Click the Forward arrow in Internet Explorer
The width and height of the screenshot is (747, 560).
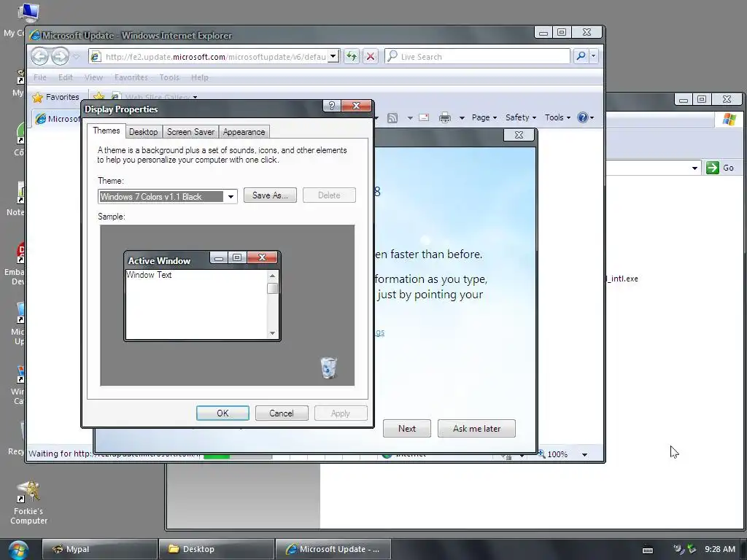60,57
